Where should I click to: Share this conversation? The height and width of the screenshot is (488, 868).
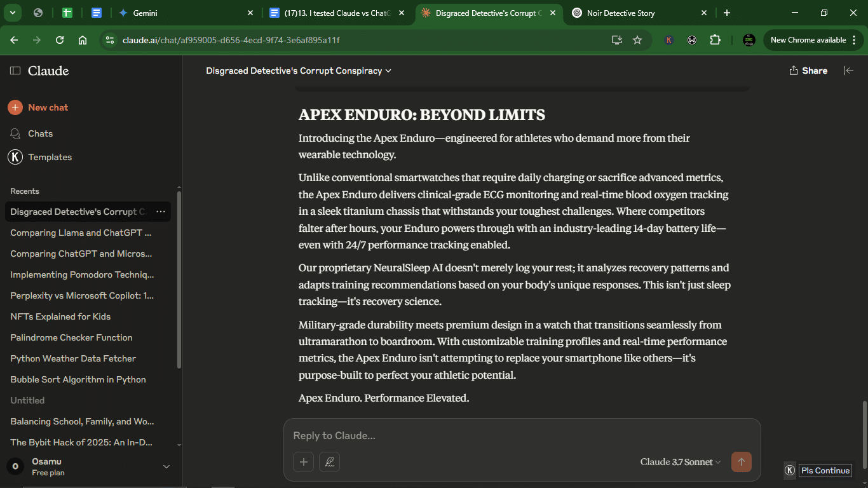808,71
